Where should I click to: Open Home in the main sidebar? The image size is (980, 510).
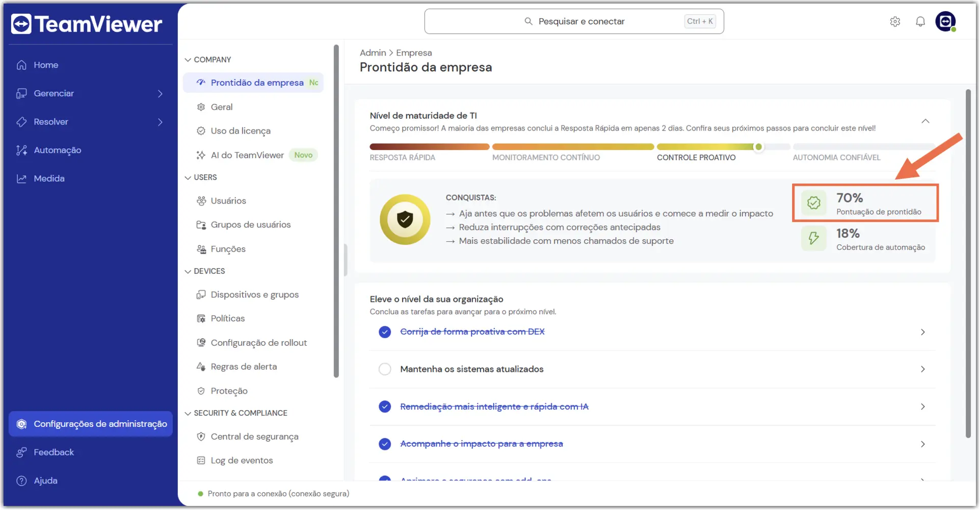91,65
